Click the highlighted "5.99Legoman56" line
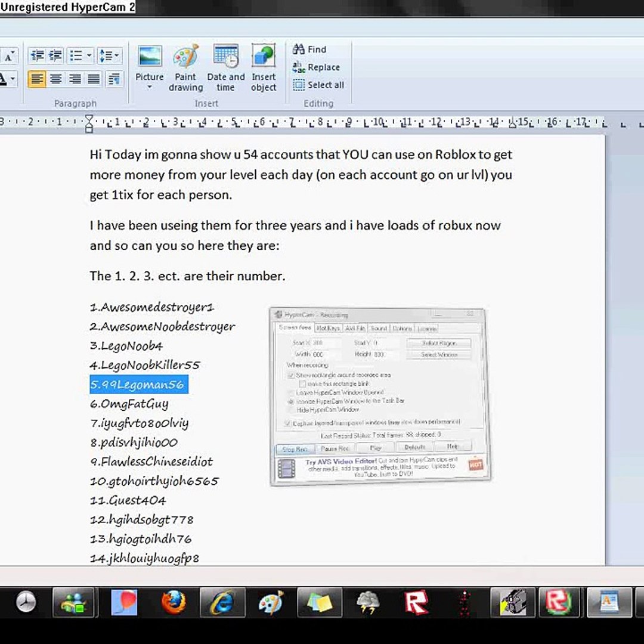The height and width of the screenshot is (644, 644). tap(139, 385)
